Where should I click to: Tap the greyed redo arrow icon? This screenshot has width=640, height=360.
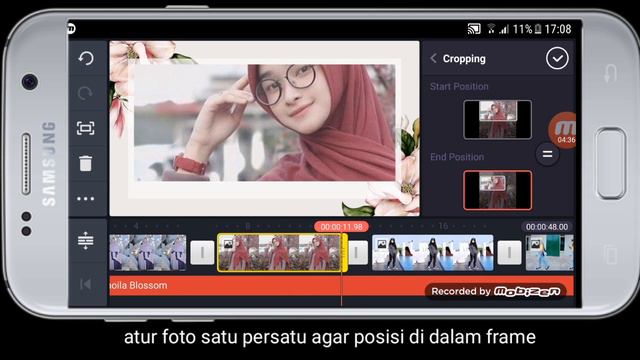click(85, 93)
